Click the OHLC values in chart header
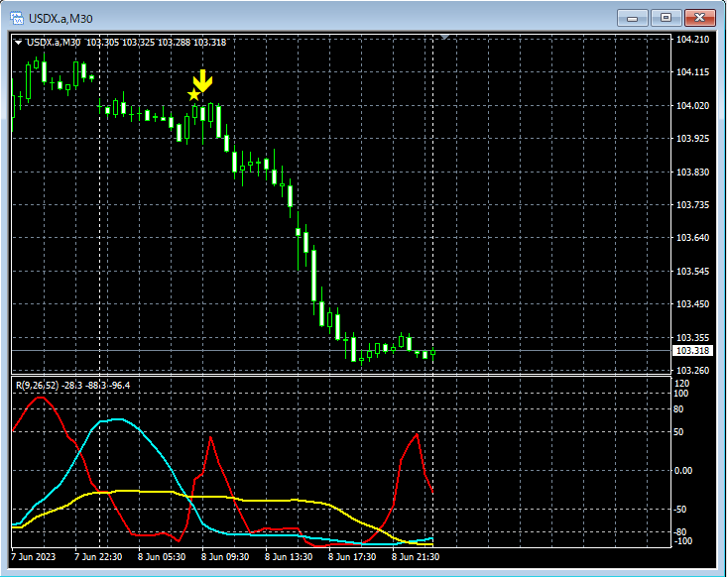The image size is (728, 577). pyautogui.click(x=157, y=43)
